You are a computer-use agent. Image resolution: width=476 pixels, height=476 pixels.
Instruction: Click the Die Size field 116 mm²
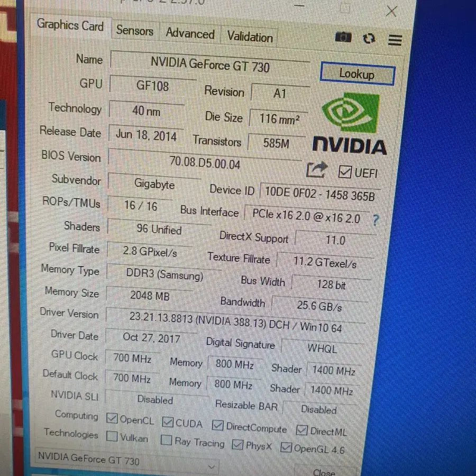click(279, 118)
